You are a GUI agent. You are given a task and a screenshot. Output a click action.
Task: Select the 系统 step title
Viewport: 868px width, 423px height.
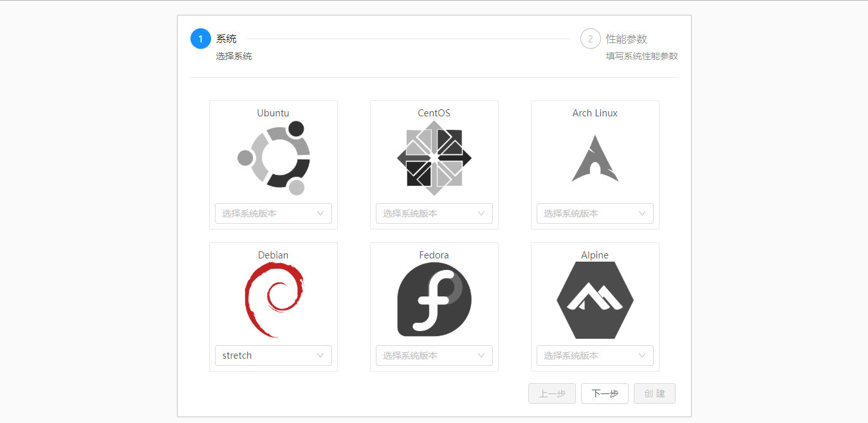click(226, 39)
